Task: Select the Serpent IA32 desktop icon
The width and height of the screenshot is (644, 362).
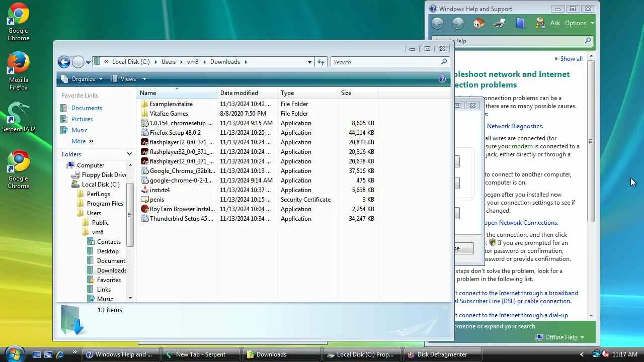Action: click(19, 117)
